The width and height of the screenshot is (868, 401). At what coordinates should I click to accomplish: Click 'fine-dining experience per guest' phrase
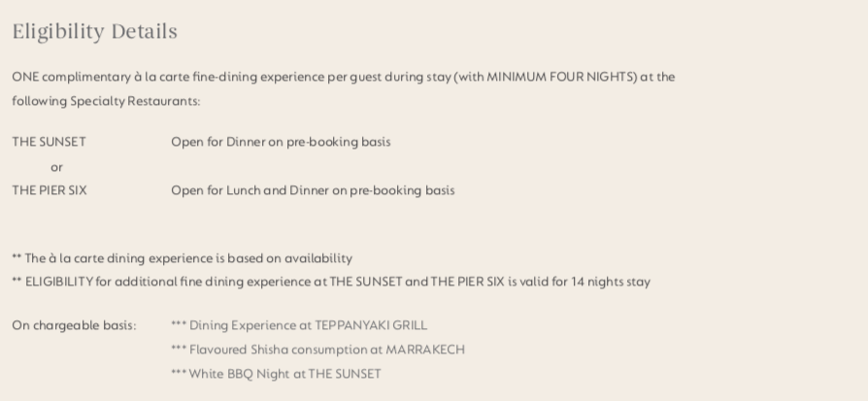[x=286, y=77]
